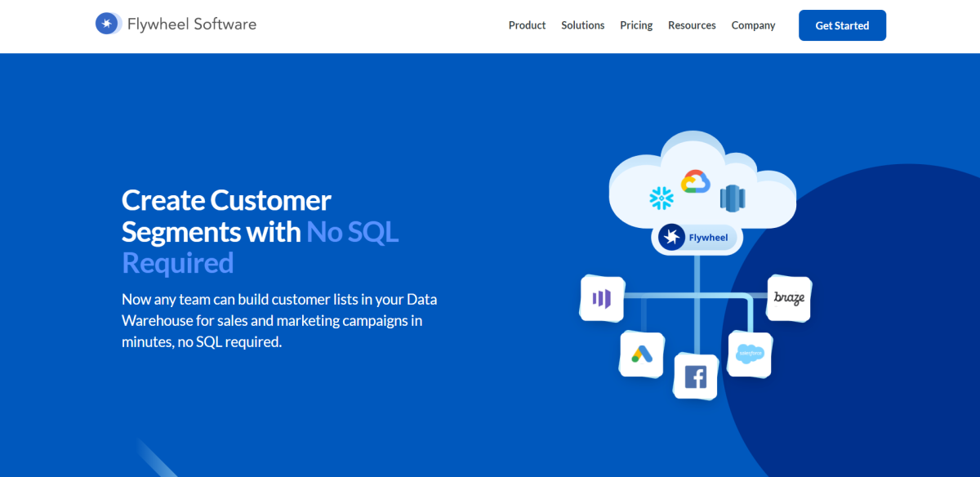The image size is (980, 477).
Task: Click the Get Started button
Action: pos(842,25)
